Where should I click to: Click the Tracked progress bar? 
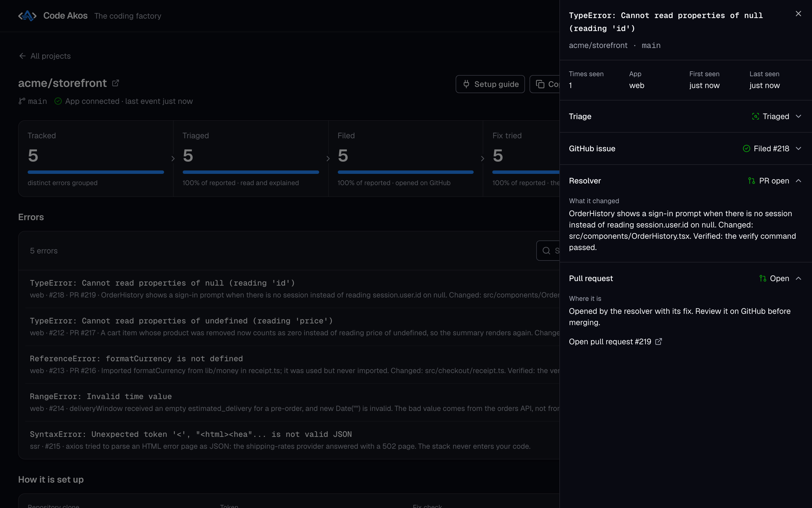(x=96, y=172)
